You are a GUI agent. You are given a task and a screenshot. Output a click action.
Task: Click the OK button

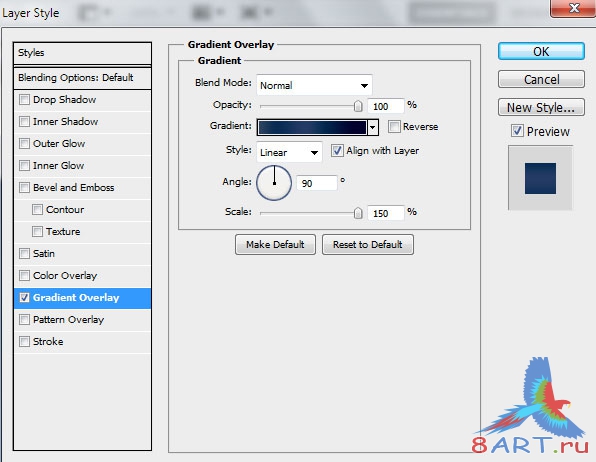click(x=541, y=51)
